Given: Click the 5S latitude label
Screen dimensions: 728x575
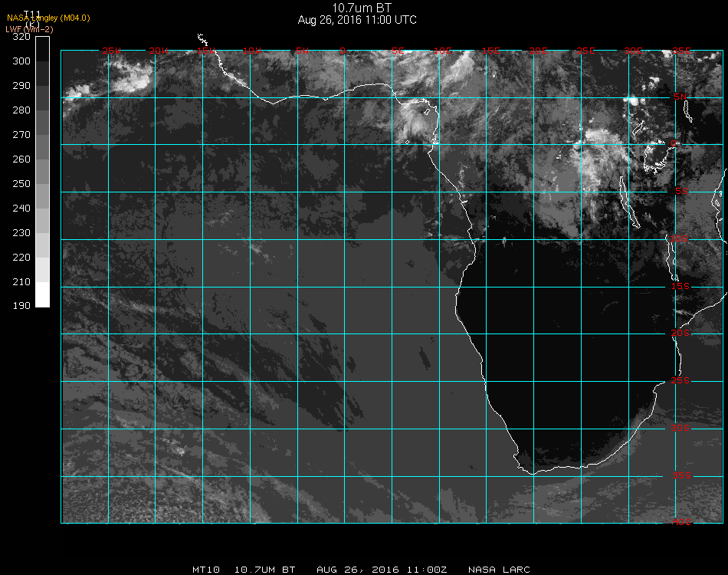Looking at the screenshot, I should [681, 192].
